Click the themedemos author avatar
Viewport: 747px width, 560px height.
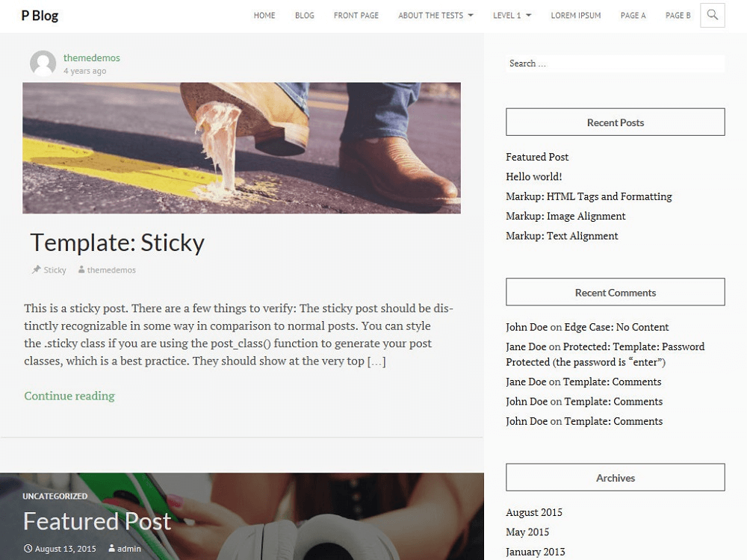(43, 63)
